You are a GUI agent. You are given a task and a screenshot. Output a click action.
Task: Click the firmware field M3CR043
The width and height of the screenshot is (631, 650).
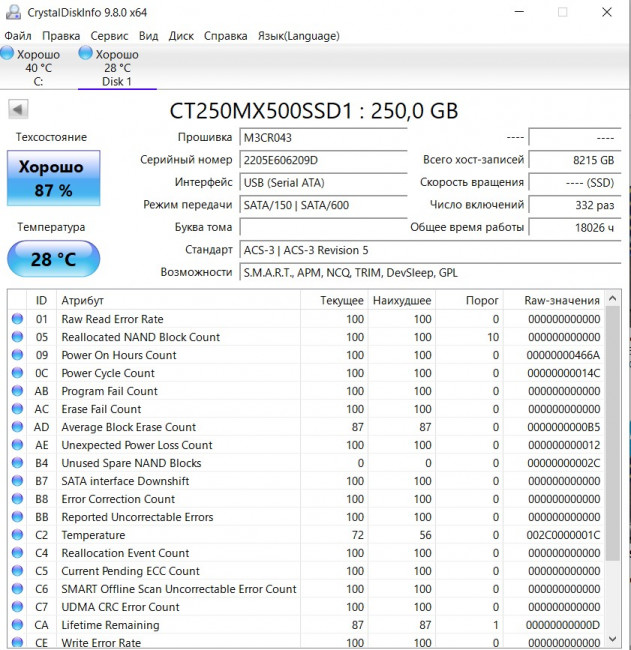[323, 137]
